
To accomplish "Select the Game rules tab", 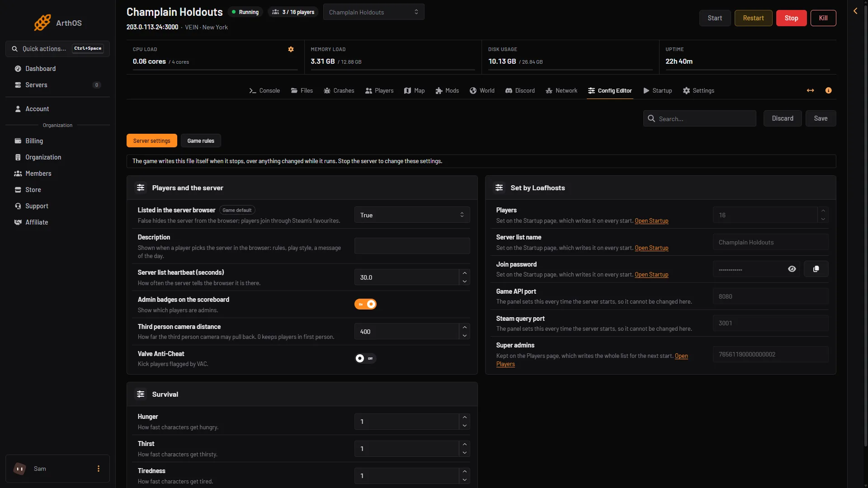I will coord(201,141).
